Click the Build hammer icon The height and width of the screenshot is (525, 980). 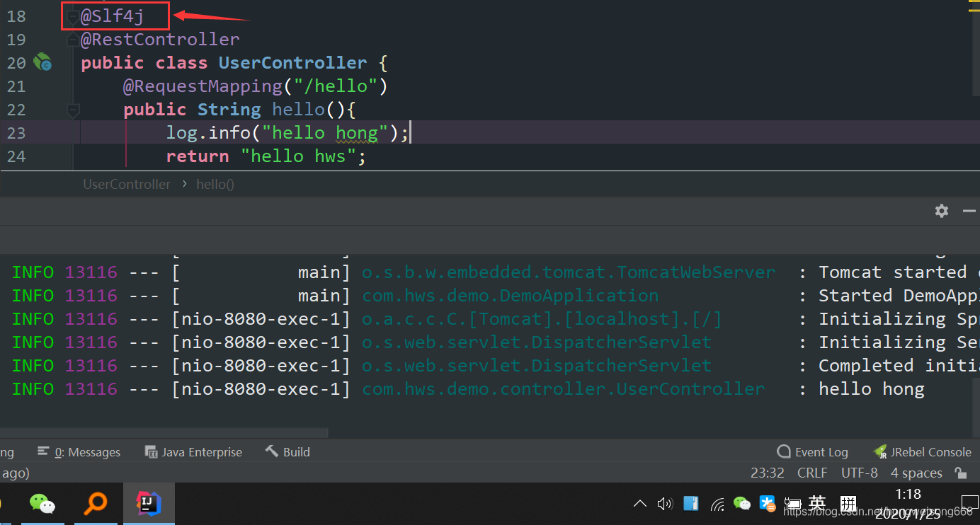pos(272,451)
